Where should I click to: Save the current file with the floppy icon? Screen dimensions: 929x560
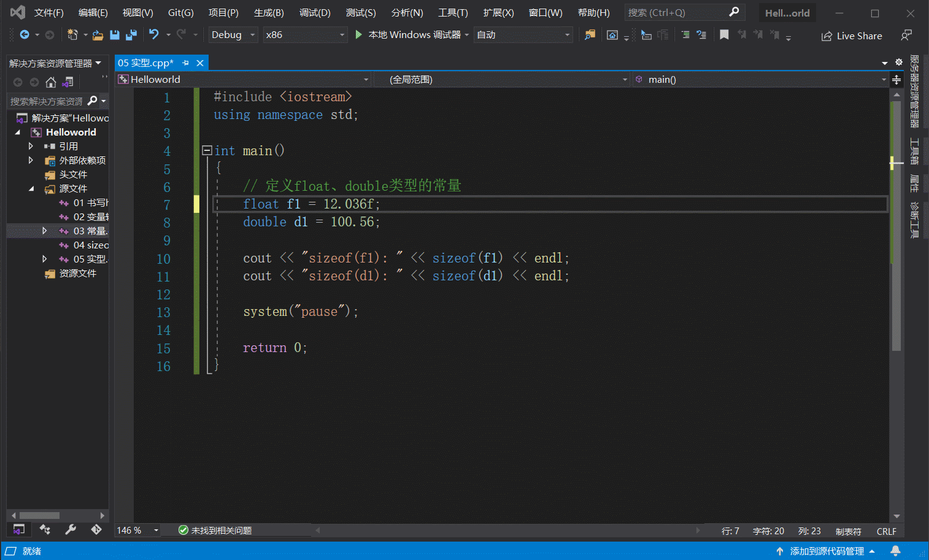pyautogui.click(x=114, y=35)
